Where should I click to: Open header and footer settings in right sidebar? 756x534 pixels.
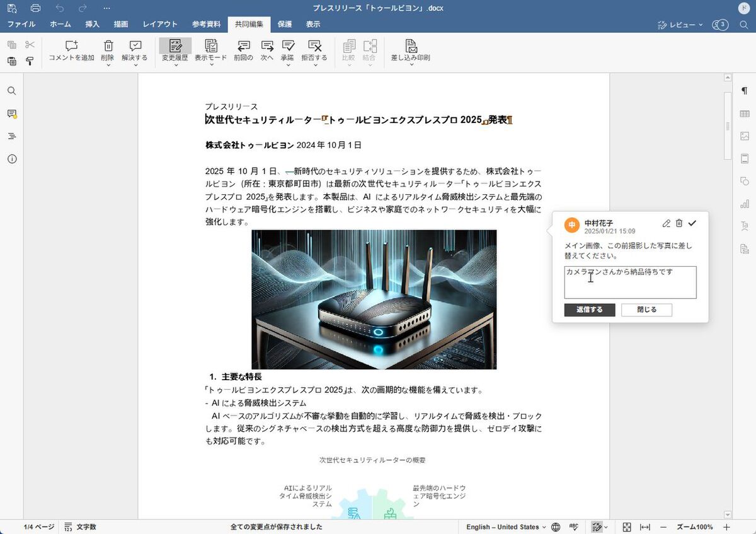coord(745,158)
